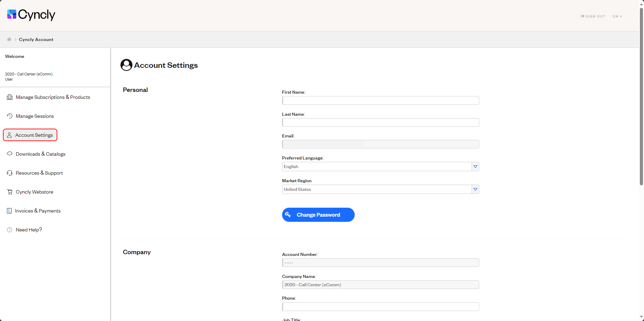644x321 pixels.
Task: Click the Downloads & Catalogs cloud icon
Action: pos(10,154)
